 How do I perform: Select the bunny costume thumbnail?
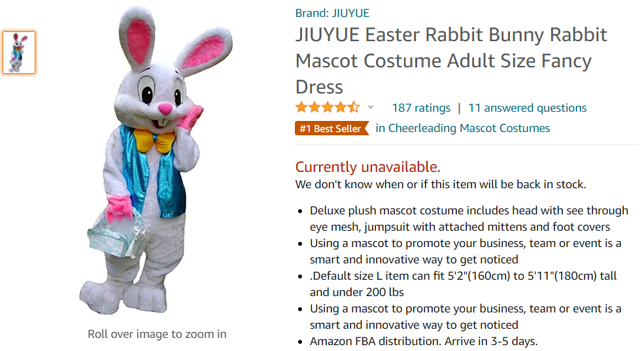click(x=19, y=52)
